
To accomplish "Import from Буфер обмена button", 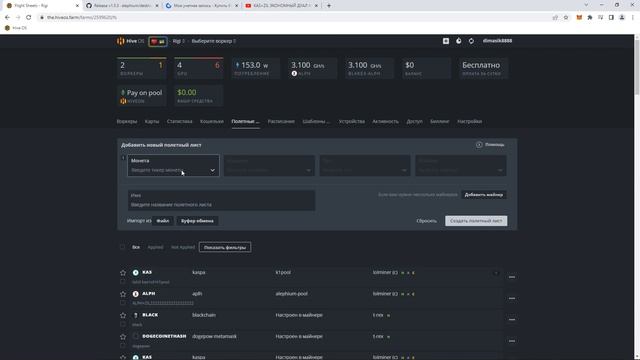I will click(197, 221).
